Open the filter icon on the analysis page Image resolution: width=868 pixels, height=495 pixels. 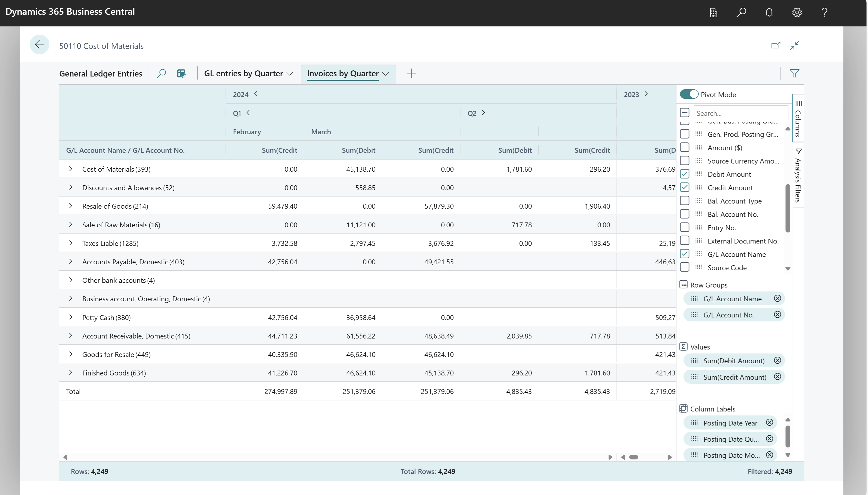pos(794,73)
